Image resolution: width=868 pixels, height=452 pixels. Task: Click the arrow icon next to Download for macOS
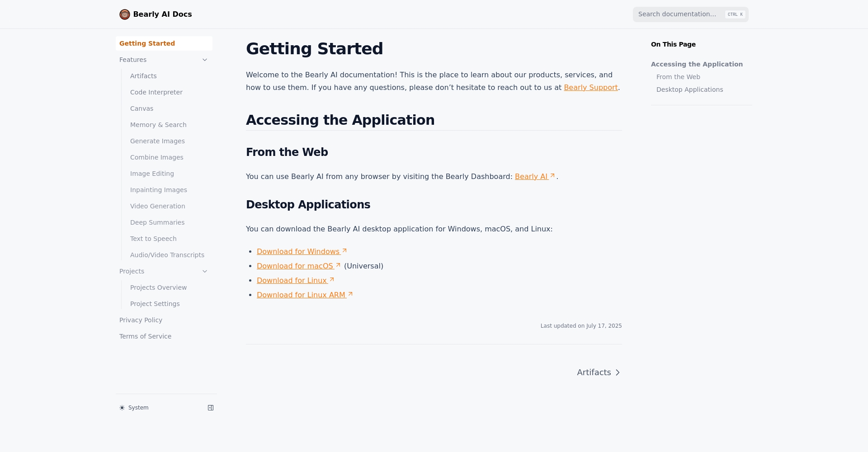point(338,265)
